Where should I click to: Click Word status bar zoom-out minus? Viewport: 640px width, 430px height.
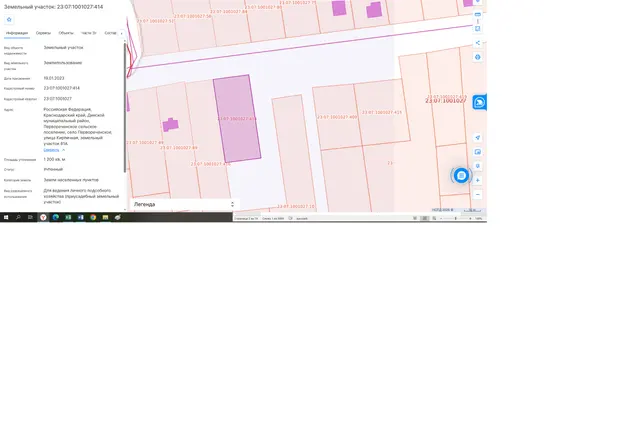(441, 219)
